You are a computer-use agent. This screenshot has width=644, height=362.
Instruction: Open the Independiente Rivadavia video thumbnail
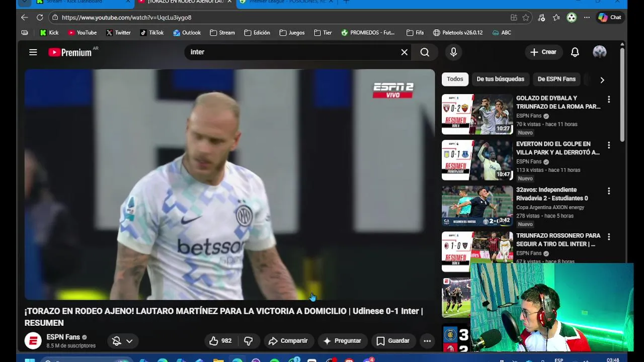coord(477,206)
